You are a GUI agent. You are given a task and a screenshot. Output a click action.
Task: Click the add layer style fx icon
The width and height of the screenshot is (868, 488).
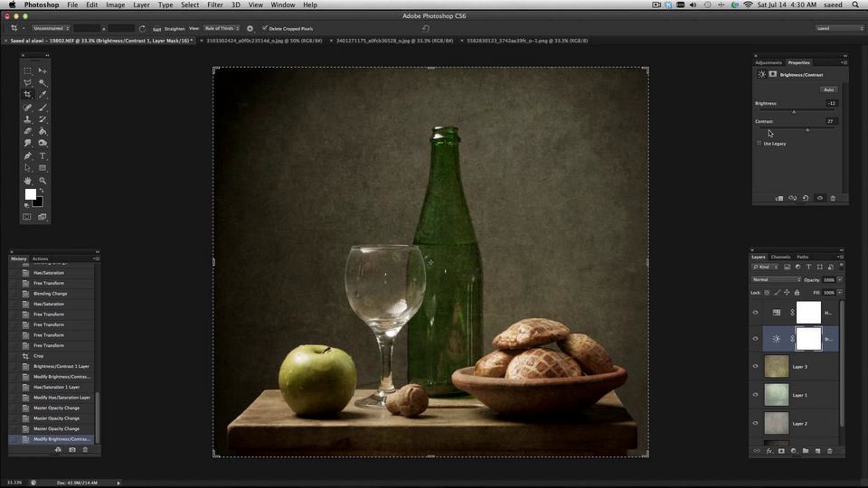(769, 451)
